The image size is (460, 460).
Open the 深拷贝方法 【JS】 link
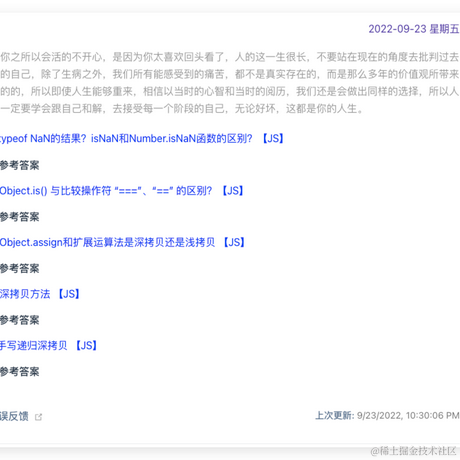pyautogui.click(x=40, y=294)
